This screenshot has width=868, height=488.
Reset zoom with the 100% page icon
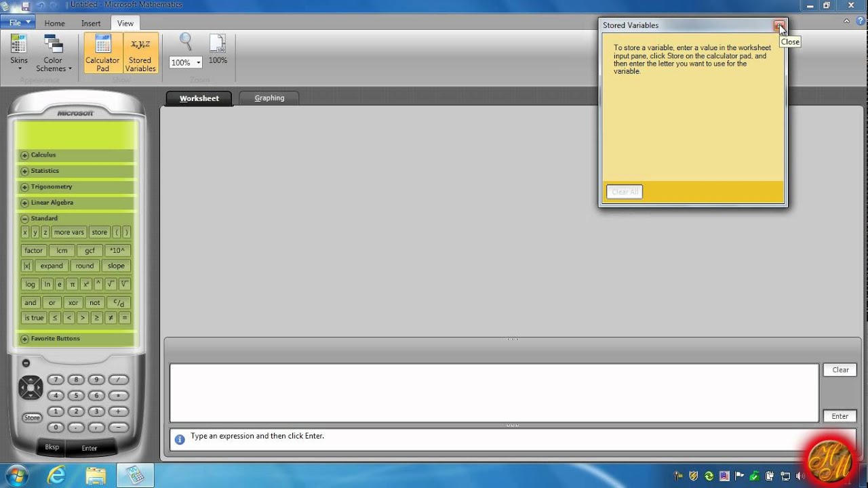pyautogui.click(x=218, y=49)
